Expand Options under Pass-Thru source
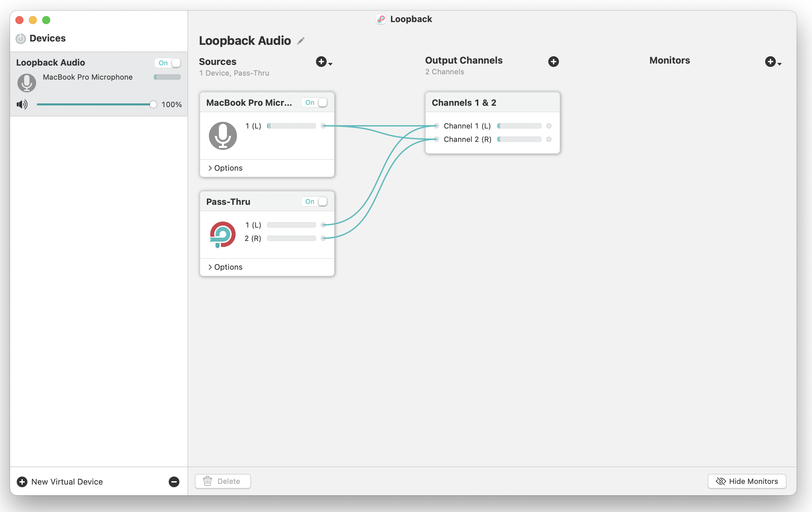The width and height of the screenshot is (812, 512). (x=225, y=267)
